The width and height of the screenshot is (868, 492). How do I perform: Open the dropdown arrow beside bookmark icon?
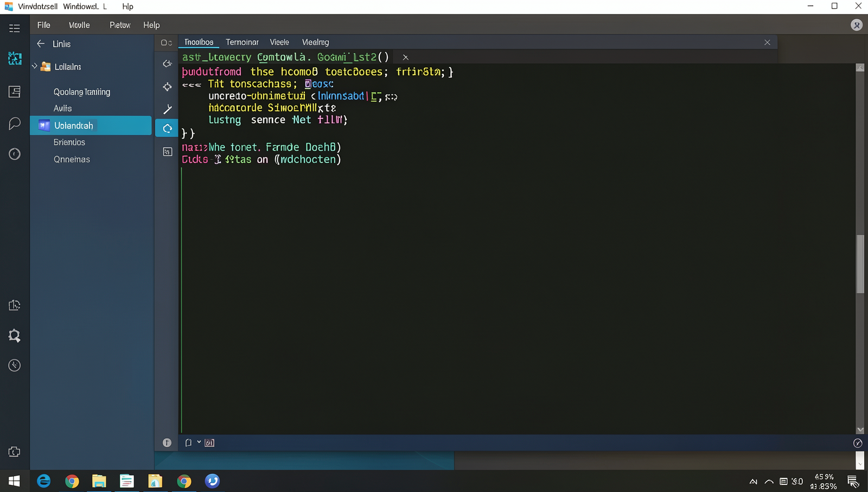click(199, 442)
